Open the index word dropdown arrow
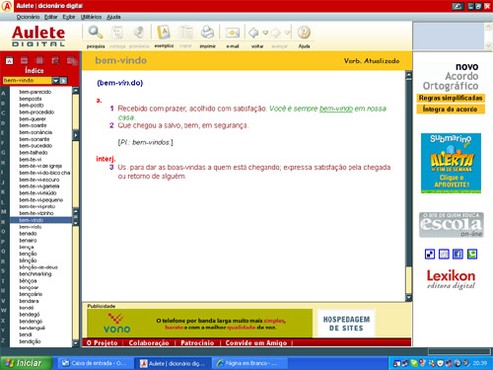The height and width of the screenshot is (370, 493). [x=56, y=80]
